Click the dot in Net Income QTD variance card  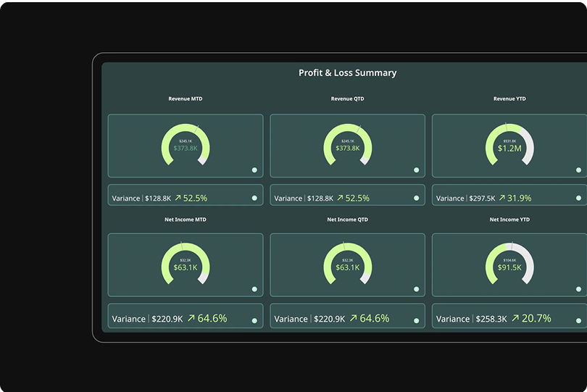(416, 320)
